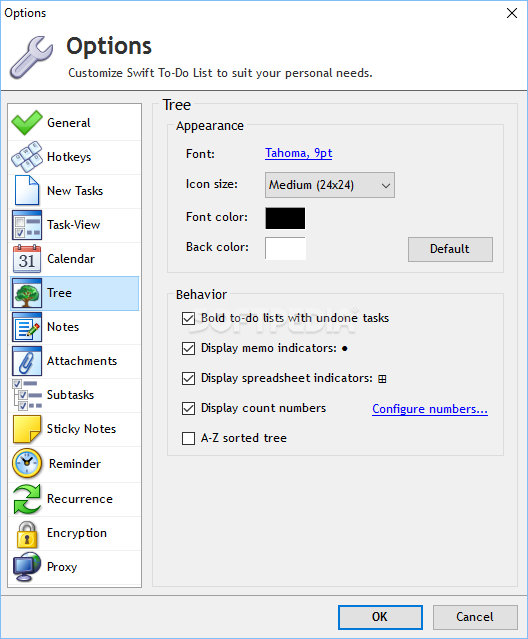Expand the Icon size dropdown
The width and height of the screenshot is (528, 639).
(x=330, y=185)
